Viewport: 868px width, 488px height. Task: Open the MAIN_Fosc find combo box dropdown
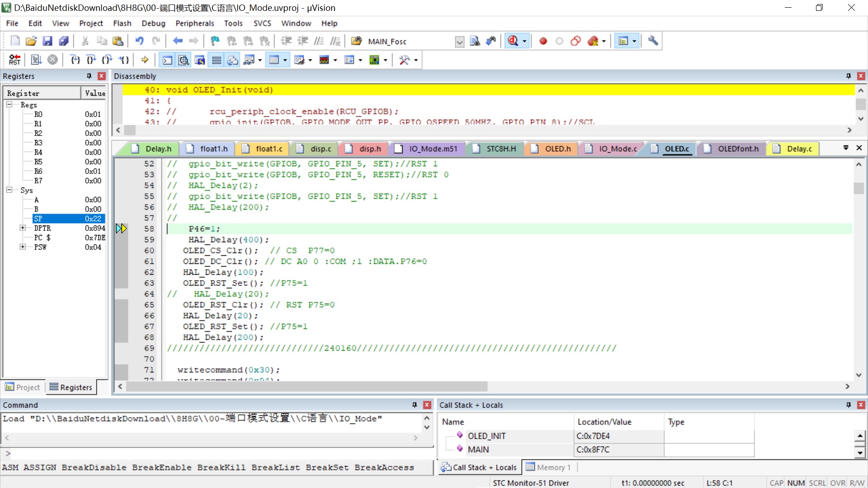[459, 42]
